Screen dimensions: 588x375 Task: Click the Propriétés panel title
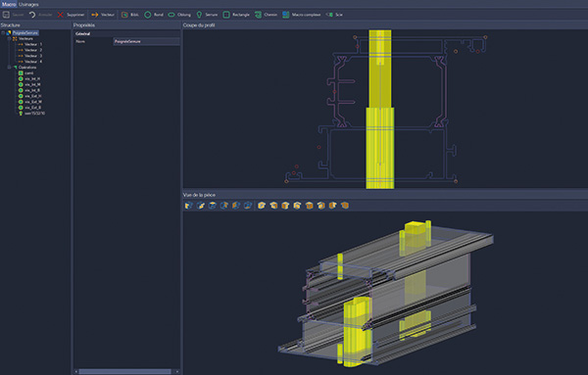pos(84,25)
